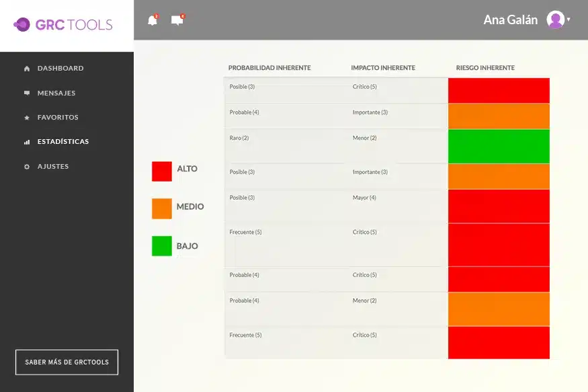Select the Estadísticas sidebar entry

[64, 142]
